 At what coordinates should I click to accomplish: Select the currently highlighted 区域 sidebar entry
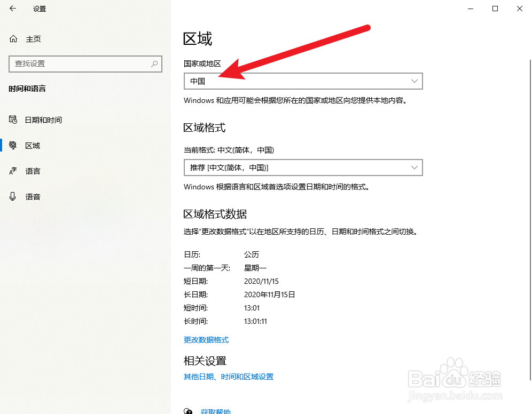coord(32,145)
